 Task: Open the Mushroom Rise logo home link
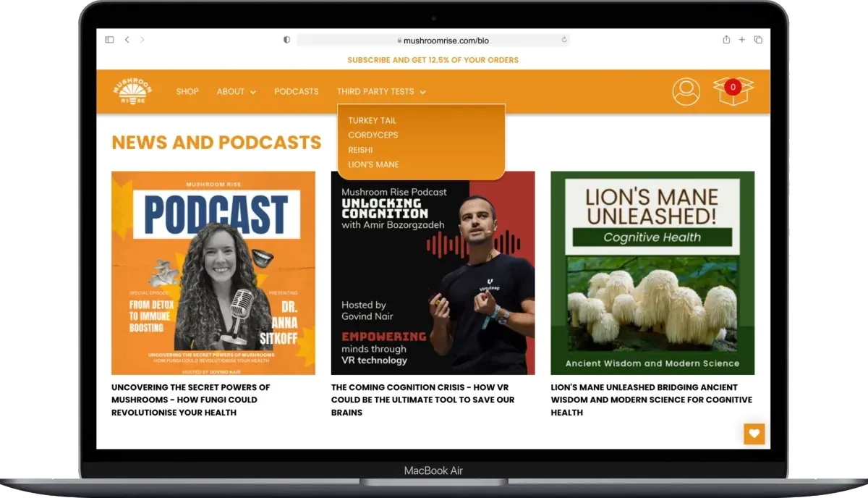132,92
